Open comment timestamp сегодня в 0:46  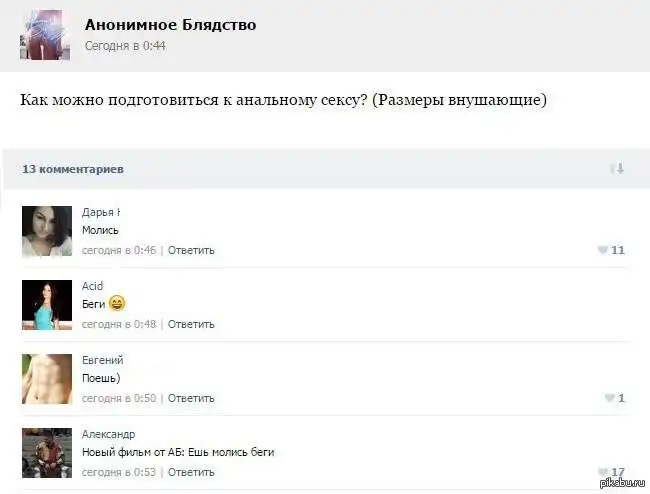(118, 250)
